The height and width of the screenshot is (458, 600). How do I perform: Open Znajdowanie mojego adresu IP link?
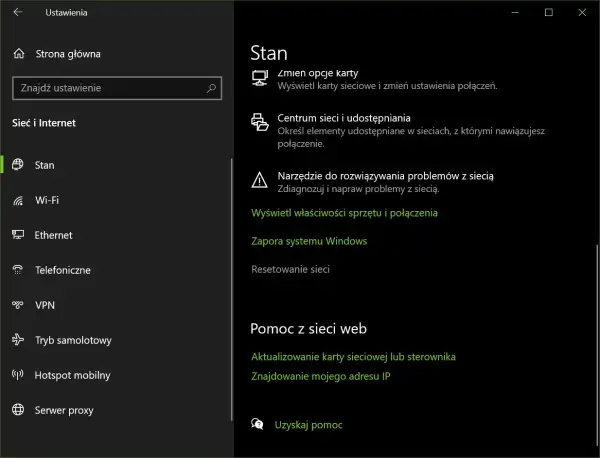click(321, 376)
